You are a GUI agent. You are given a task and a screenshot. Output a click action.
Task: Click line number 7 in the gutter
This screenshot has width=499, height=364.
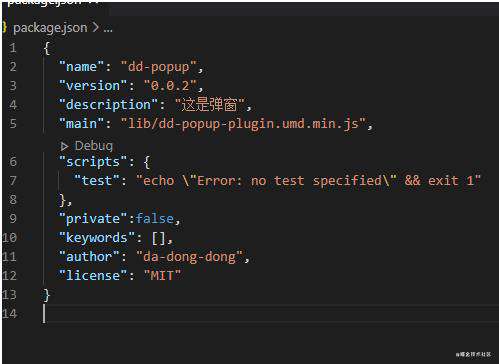(x=13, y=181)
